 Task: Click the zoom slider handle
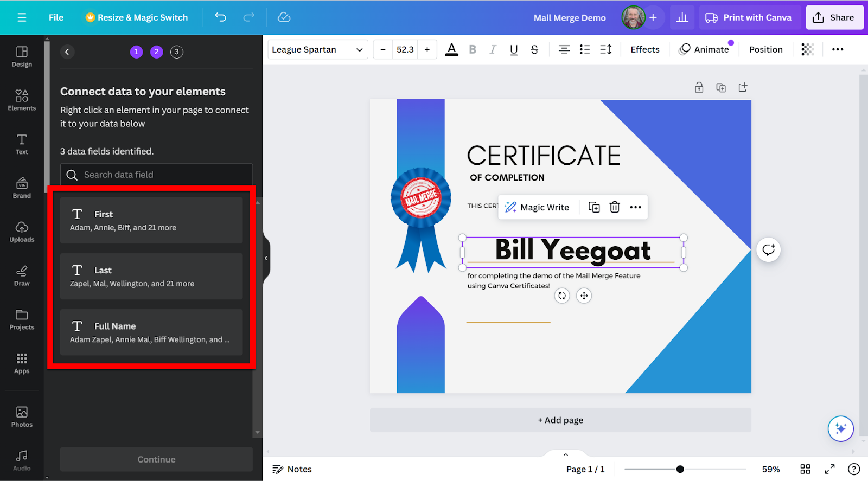(x=680, y=469)
